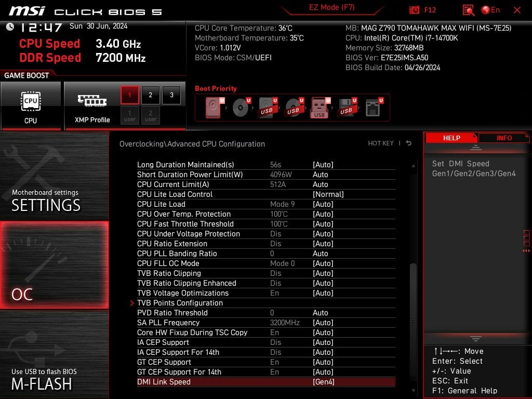
Task: Select TVB Ratio Clipping Enhanced setting
Action: click(x=266, y=283)
